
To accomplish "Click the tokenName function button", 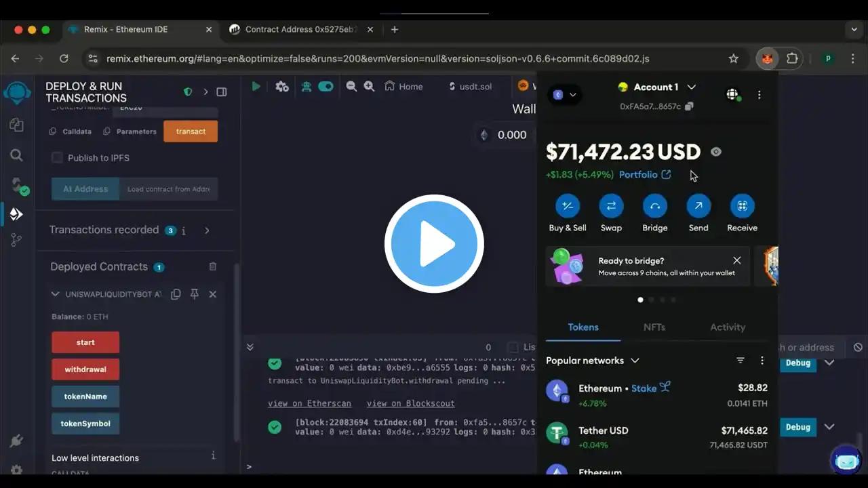I will 85,396.
